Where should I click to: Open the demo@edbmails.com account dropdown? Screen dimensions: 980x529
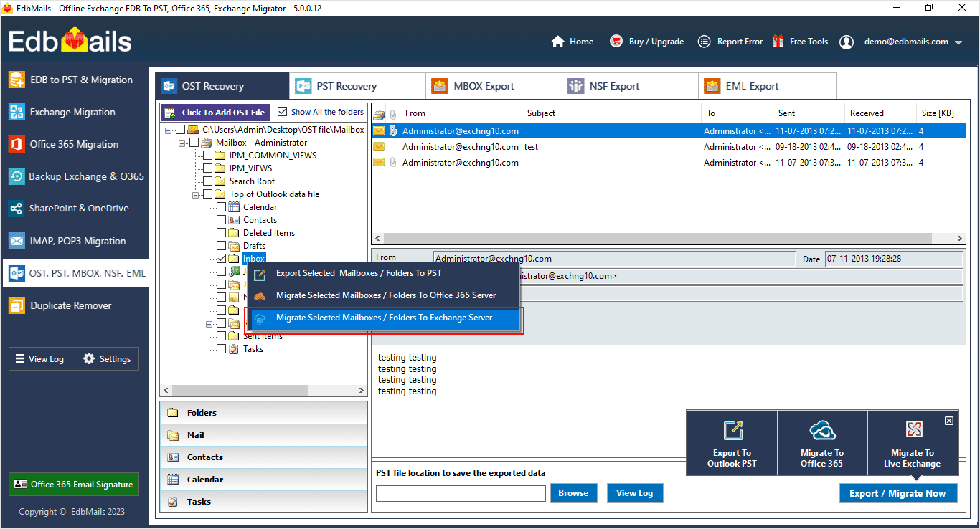pyautogui.click(x=958, y=42)
